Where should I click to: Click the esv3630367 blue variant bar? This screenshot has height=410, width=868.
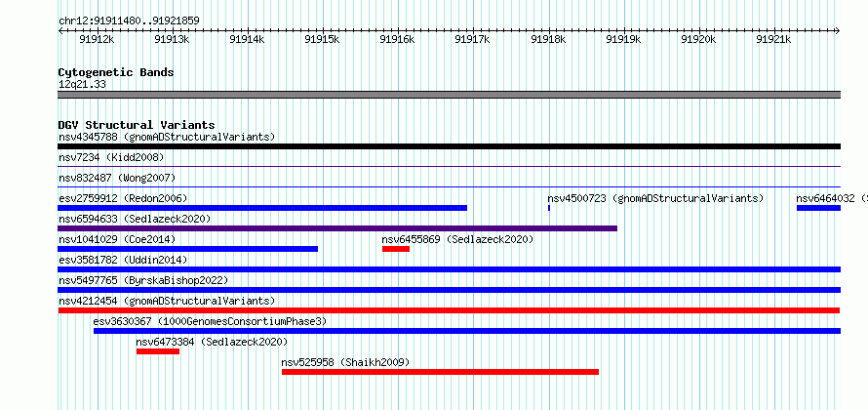point(467,331)
